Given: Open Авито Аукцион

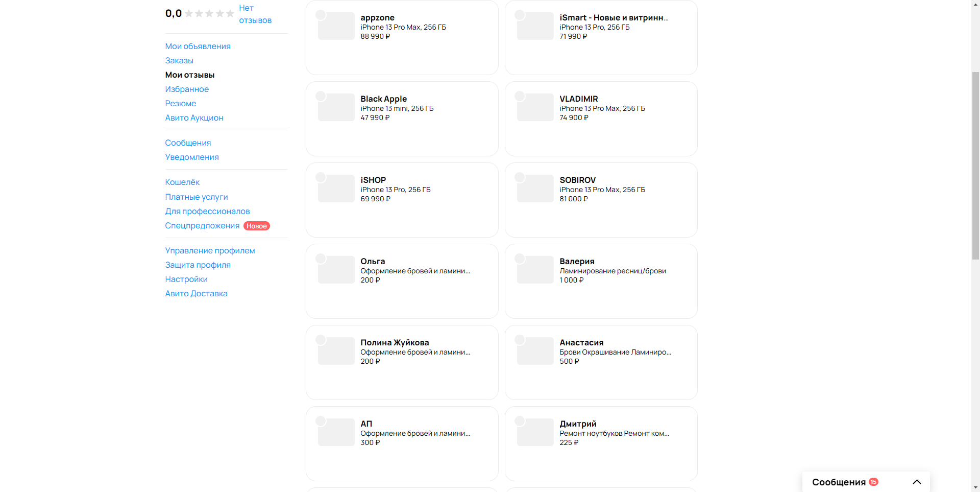Looking at the screenshot, I should coord(194,118).
